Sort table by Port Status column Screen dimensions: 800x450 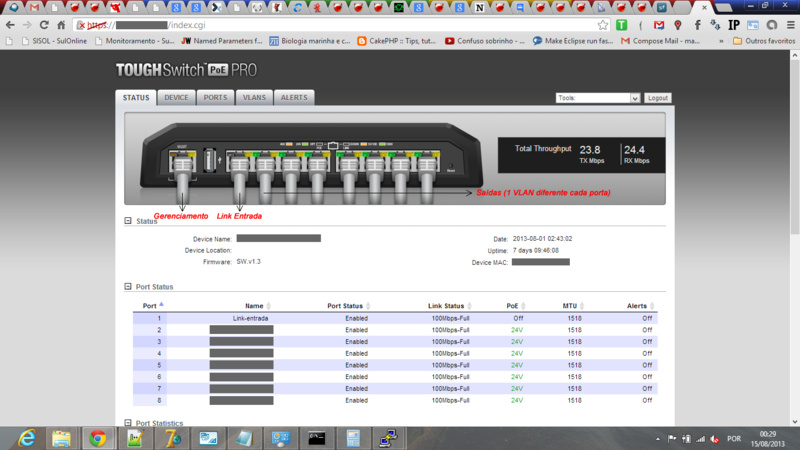[x=348, y=306]
